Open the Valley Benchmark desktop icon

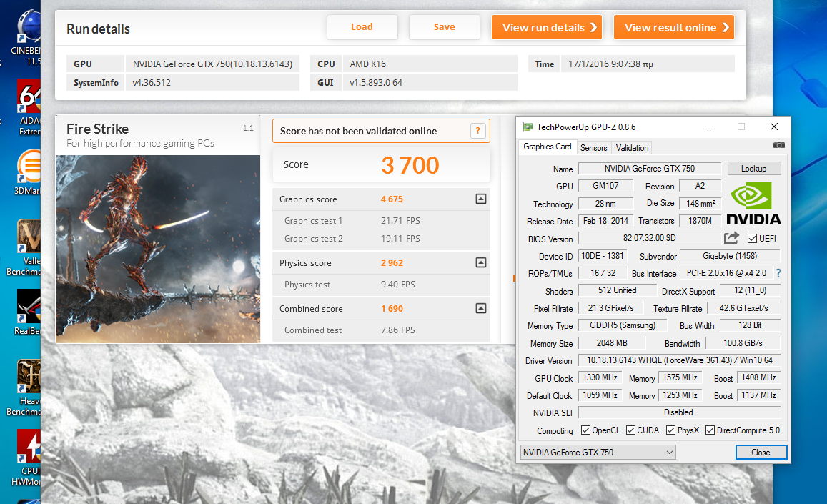(24, 248)
